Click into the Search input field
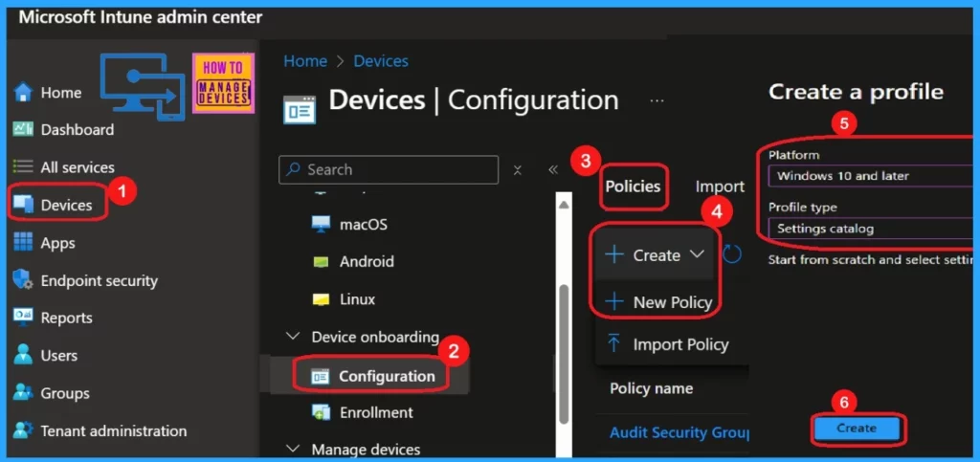The height and width of the screenshot is (462, 980). 389,170
